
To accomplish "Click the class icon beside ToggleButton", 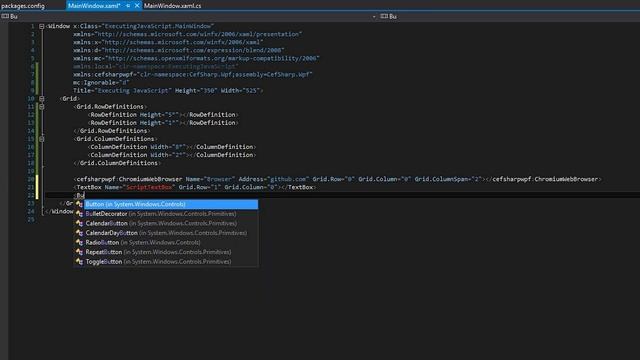I will (x=79, y=262).
